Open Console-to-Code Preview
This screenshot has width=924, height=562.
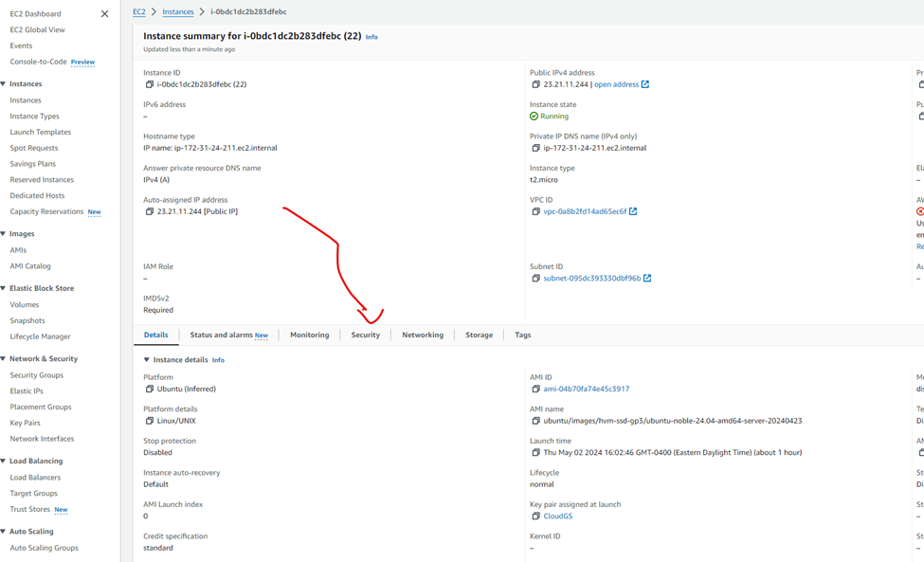(52, 62)
